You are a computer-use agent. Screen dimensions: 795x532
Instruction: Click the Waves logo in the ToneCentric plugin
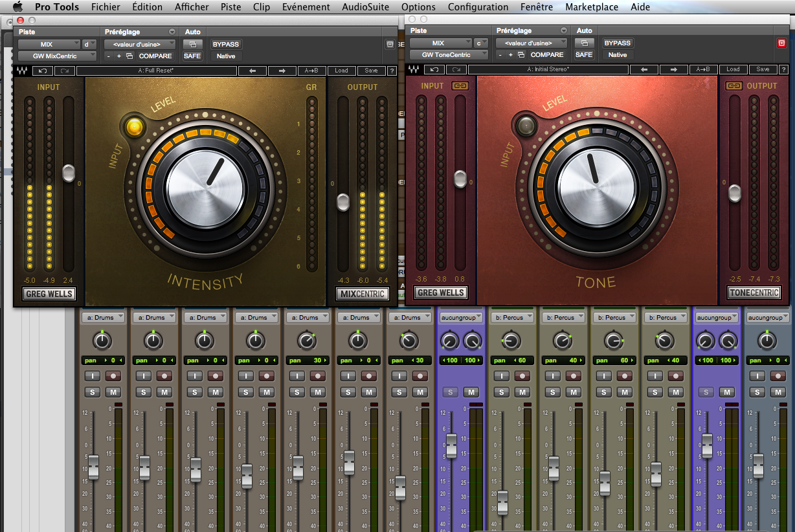click(414, 69)
